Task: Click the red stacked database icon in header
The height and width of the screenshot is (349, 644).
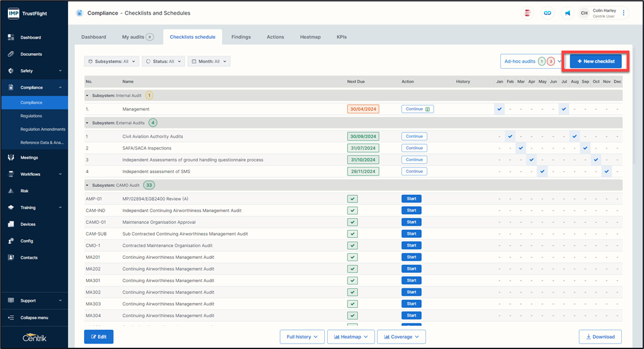Action: click(527, 13)
